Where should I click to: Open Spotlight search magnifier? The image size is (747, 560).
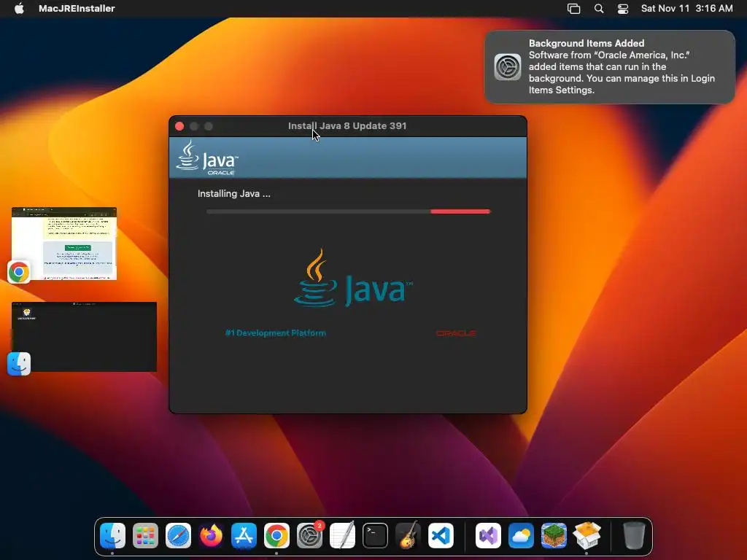(x=599, y=9)
